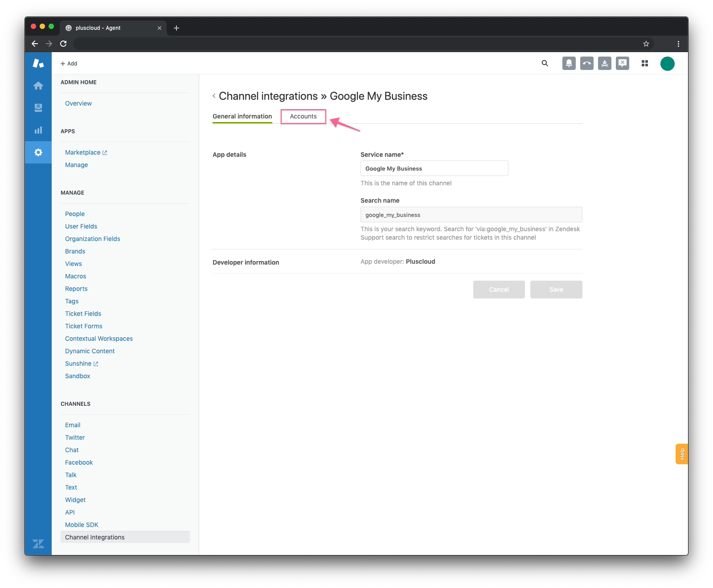
Task: Open the People link
Action: pos(75,214)
